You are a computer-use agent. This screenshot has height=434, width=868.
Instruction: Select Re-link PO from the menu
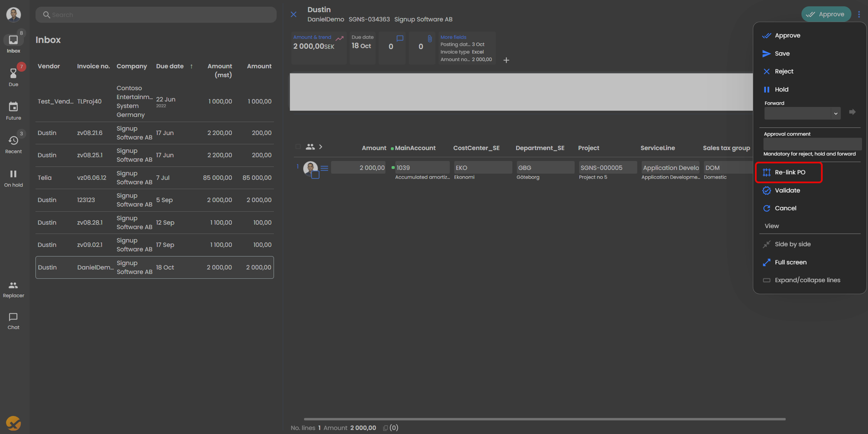(789, 172)
